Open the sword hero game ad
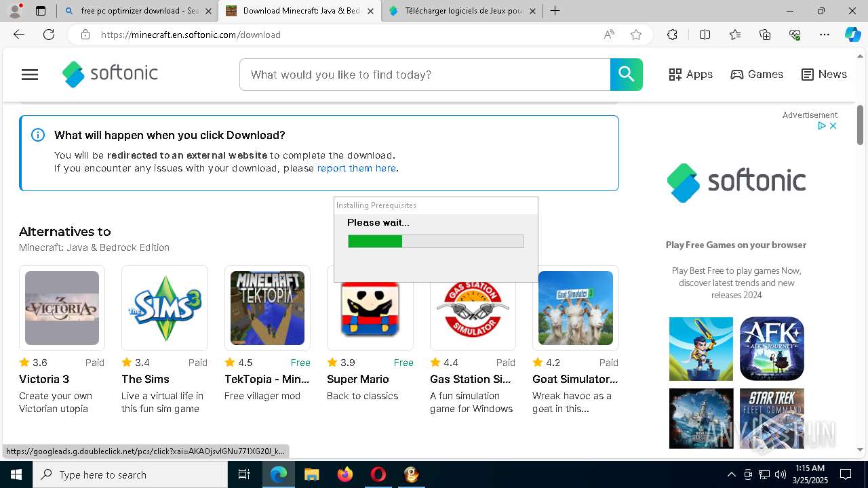The width and height of the screenshot is (868, 488). (x=701, y=349)
